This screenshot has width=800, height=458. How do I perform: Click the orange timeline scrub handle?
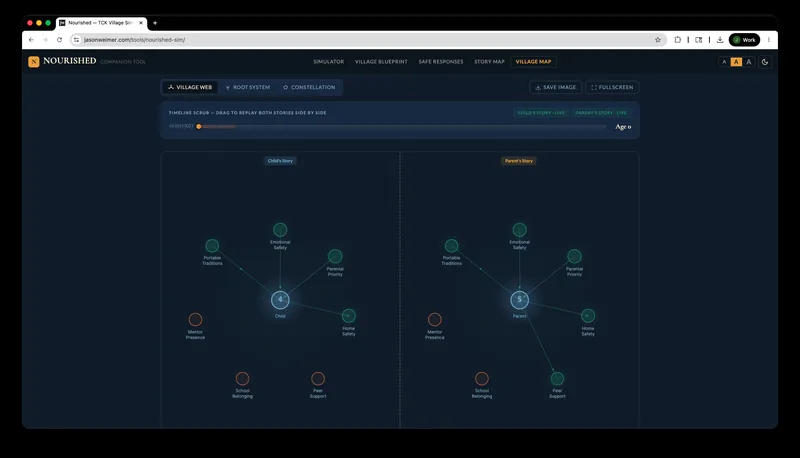(199, 126)
